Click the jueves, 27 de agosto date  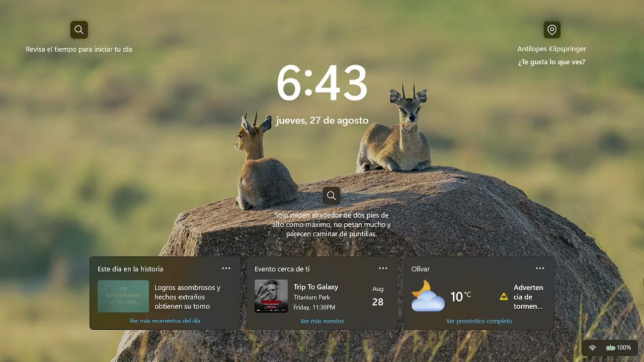click(x=322, y=121)
